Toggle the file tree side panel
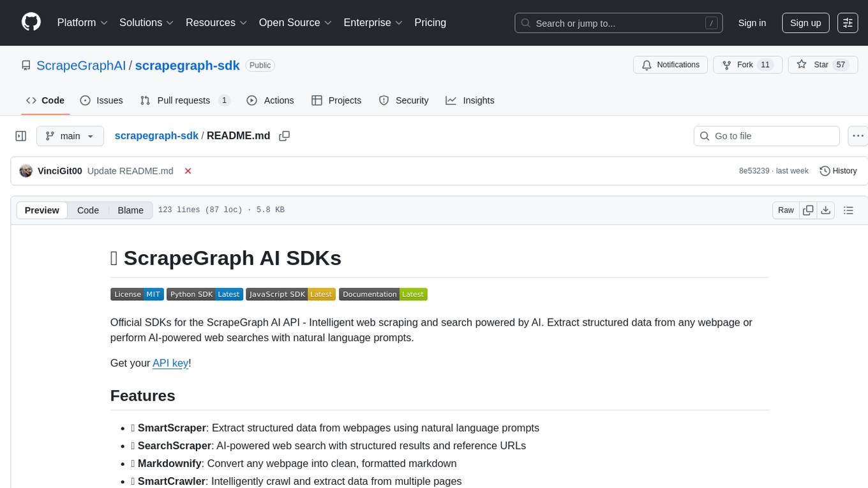This screenshot has width=868, height=488. pyautogui.click(x=21, y=136)
